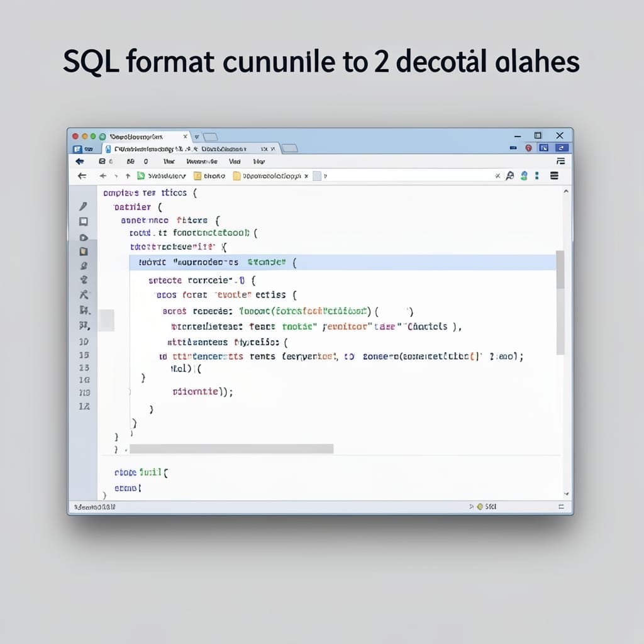This screenshot has height=644, width=644.
Task: Click the first line of code at top
Action: 150,192
